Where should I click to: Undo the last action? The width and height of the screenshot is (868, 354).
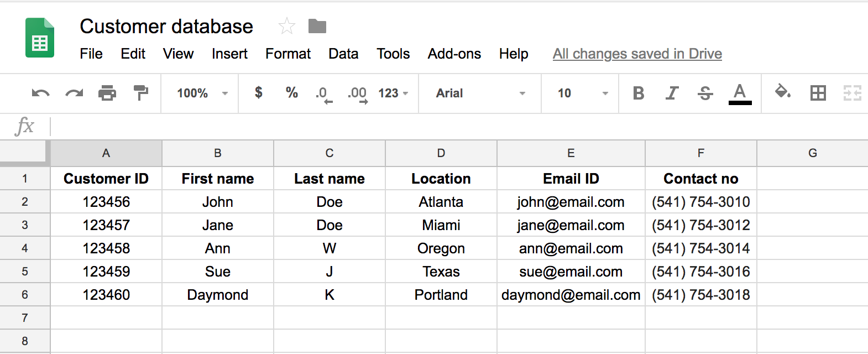tap(40, 93)
